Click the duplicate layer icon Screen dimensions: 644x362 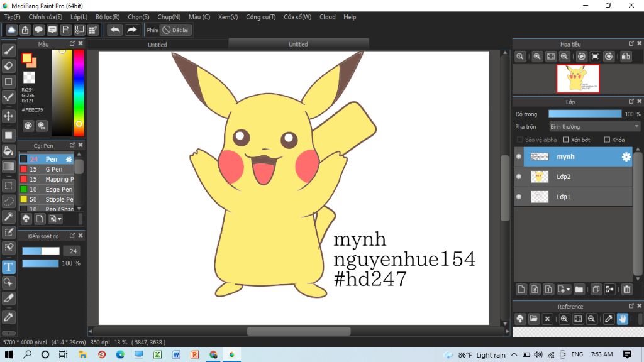point(596,289)
